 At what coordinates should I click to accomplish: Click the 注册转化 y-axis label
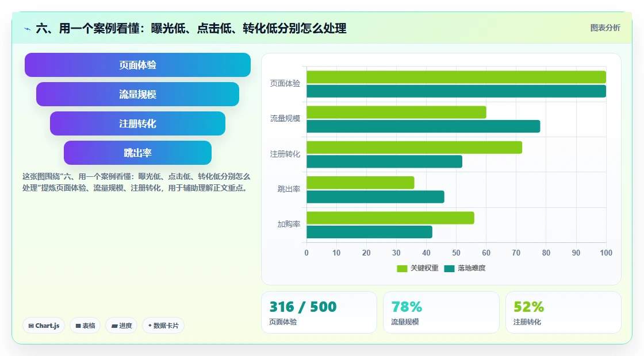coord(285,154)
